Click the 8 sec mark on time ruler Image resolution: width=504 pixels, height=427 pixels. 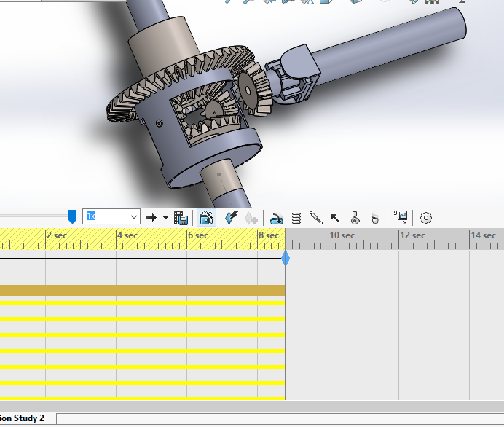point(269,235)
